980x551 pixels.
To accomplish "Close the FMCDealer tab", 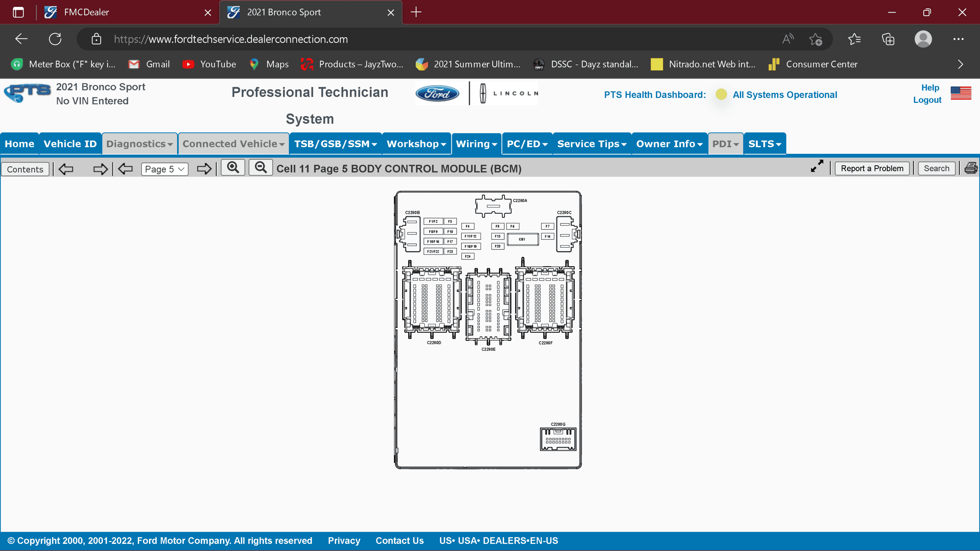I will 208,12.
